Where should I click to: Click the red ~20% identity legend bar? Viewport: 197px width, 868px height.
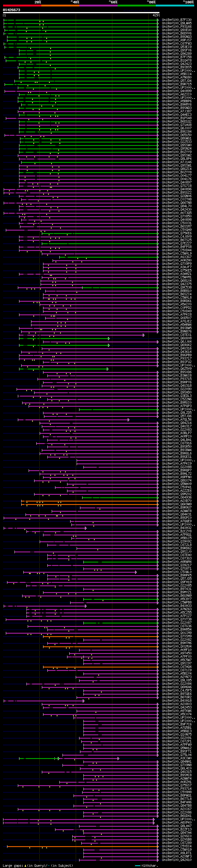[x=22, y=6]
